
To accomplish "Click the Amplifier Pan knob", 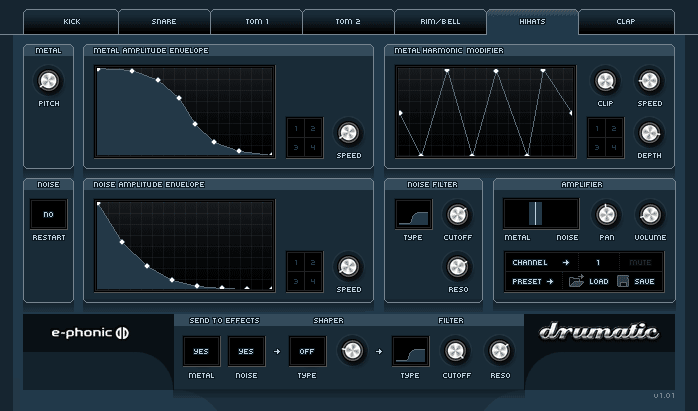I will [606, 215].
